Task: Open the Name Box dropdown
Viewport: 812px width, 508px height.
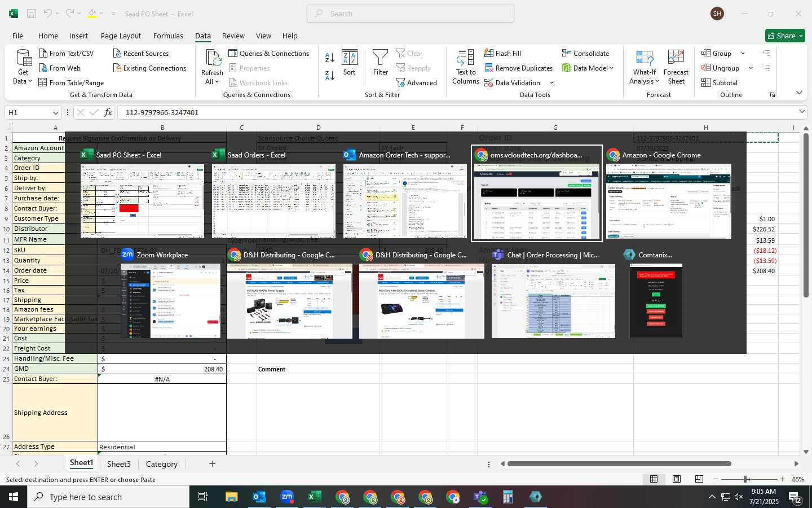Action: [55, 112]
